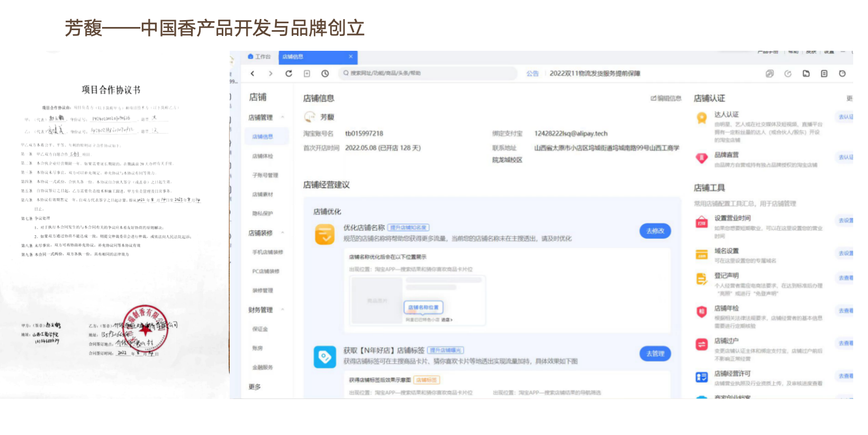
Task: Click the orange 店铺标签 badge
Action: 427,380
